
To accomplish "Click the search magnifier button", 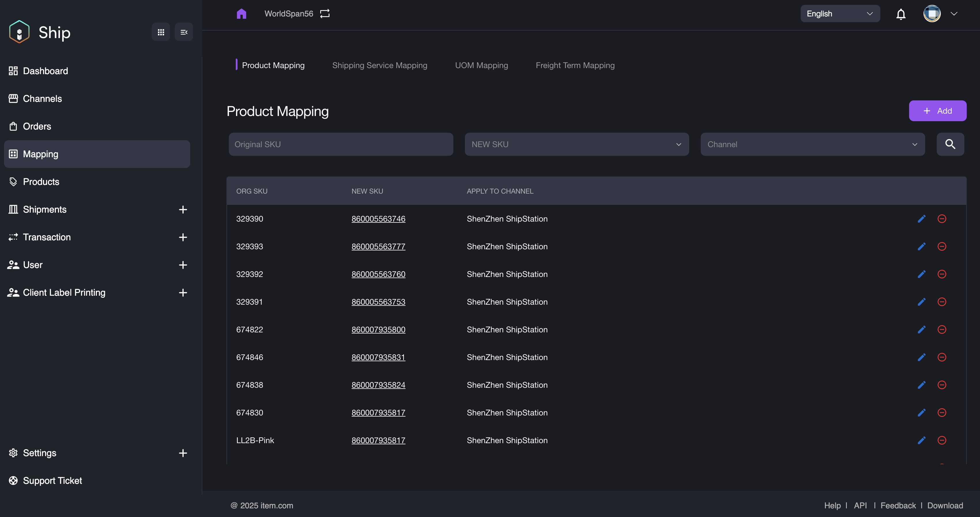I will [950, 144].
